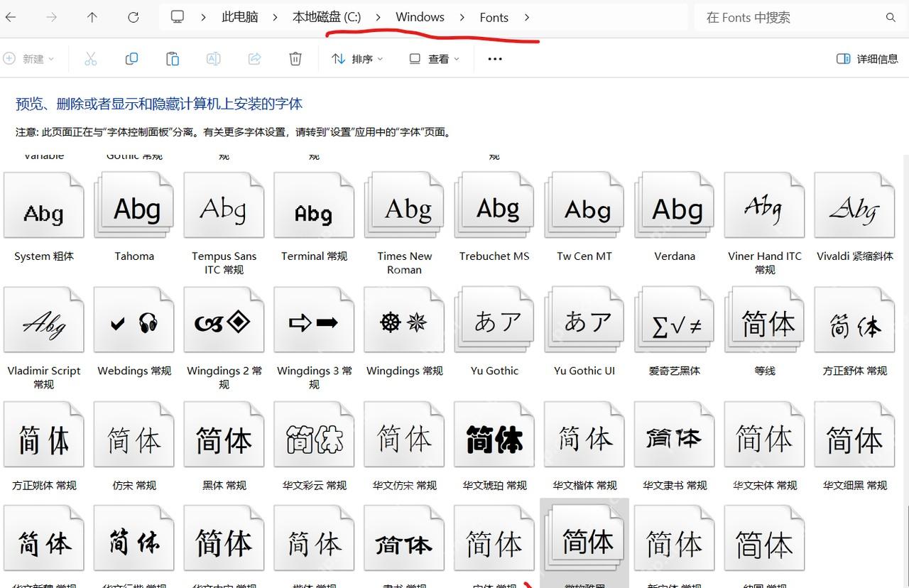Select the 爱奇艺黑体 font item
Image resolution: width=909 pixels, height=588 pixels.
pos(675,332)
